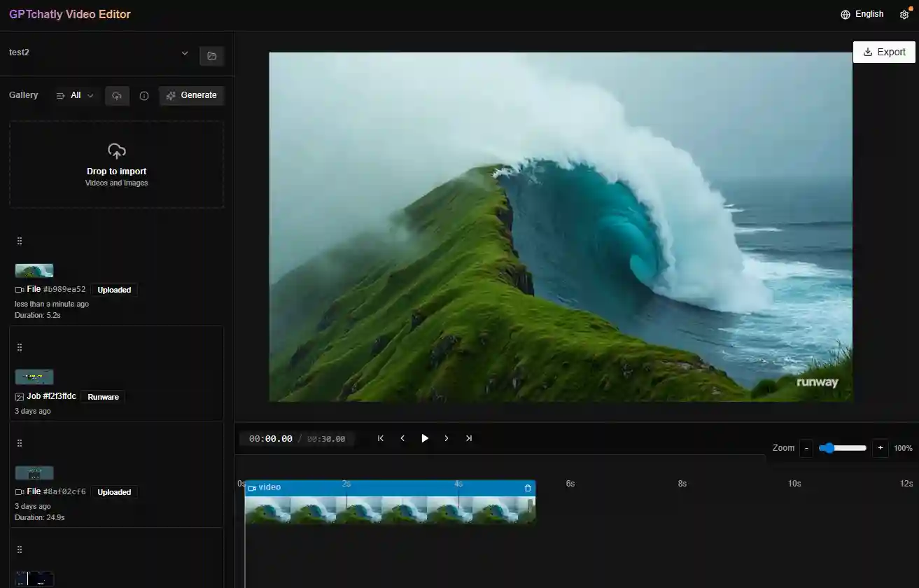Select the File #8af02cf6 thumbnail
The height and width of the screenshot is (588, 919).
[x=34, y=472]
